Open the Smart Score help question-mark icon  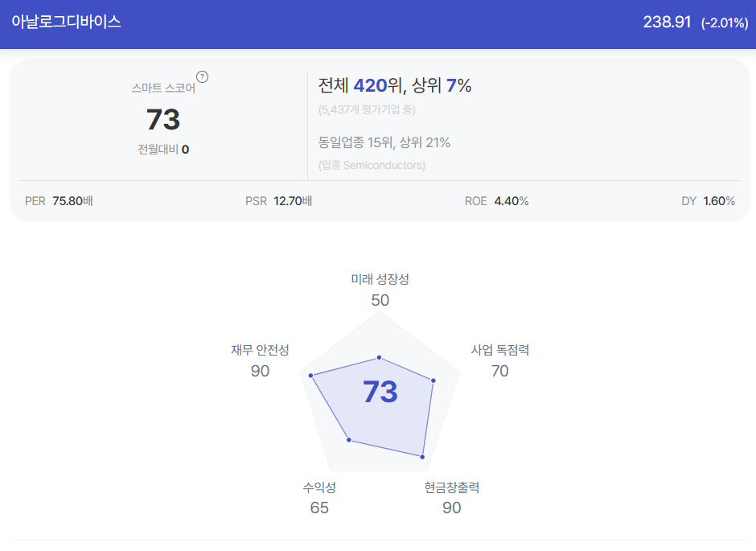(x=203, y=77)
